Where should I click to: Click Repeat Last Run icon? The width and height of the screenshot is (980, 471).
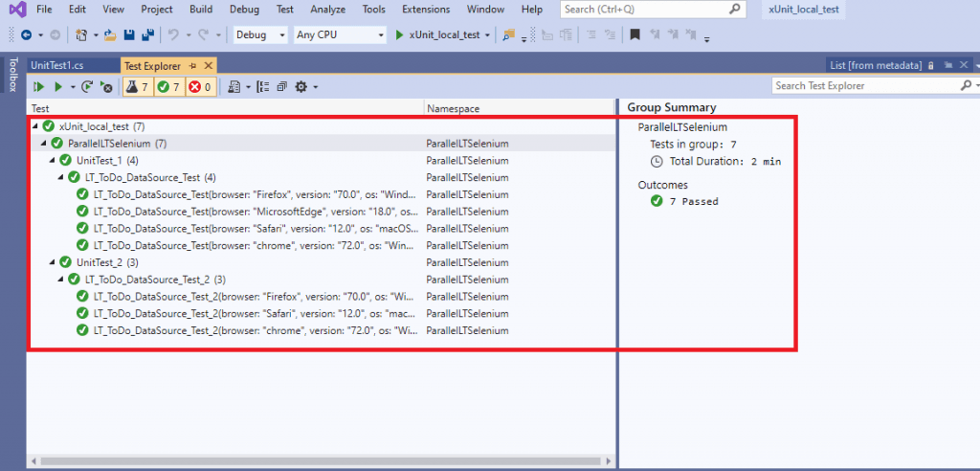88,86
